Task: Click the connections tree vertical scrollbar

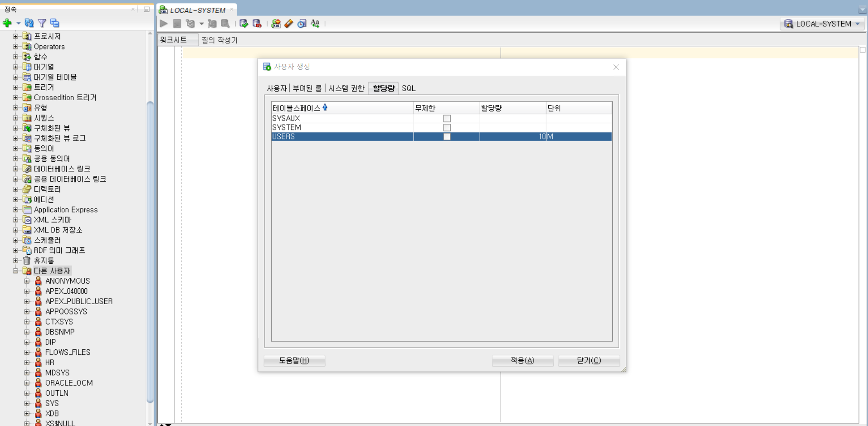Action: pyautogui.click(x=150, y=252)
